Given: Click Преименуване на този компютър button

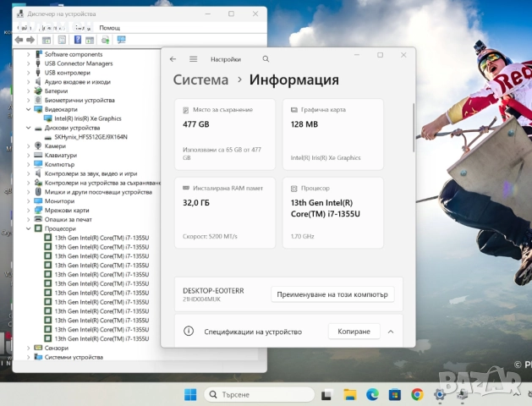Looking at the screenshot, I should 332,294.
